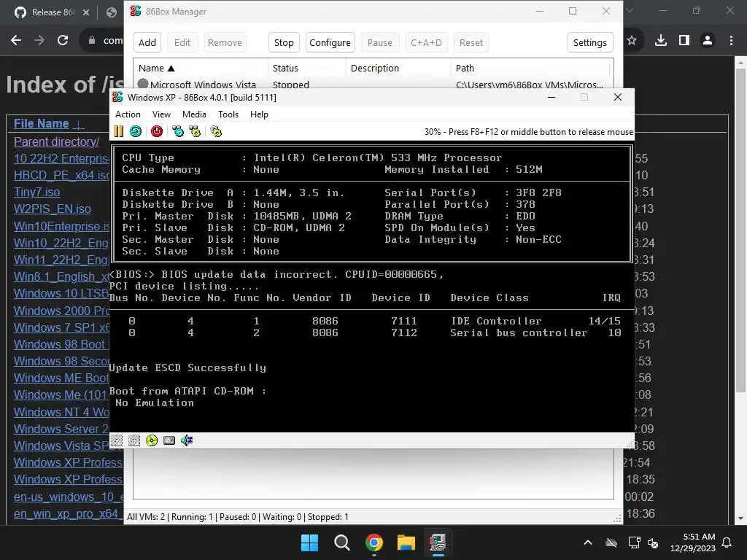
Task: Open VM settings via the gear toolbar icon
Action: point(216,131)
